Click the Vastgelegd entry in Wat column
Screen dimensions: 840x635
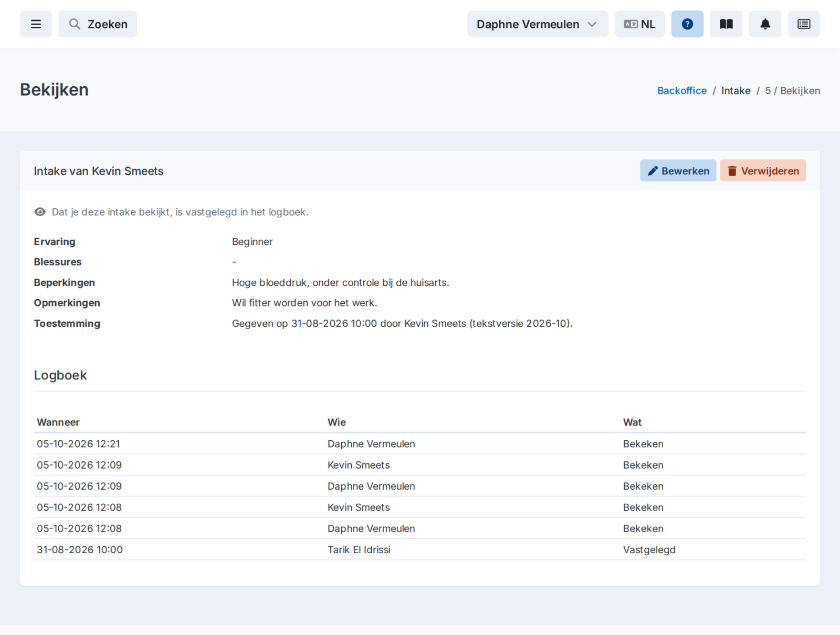(x=649, y=550)
